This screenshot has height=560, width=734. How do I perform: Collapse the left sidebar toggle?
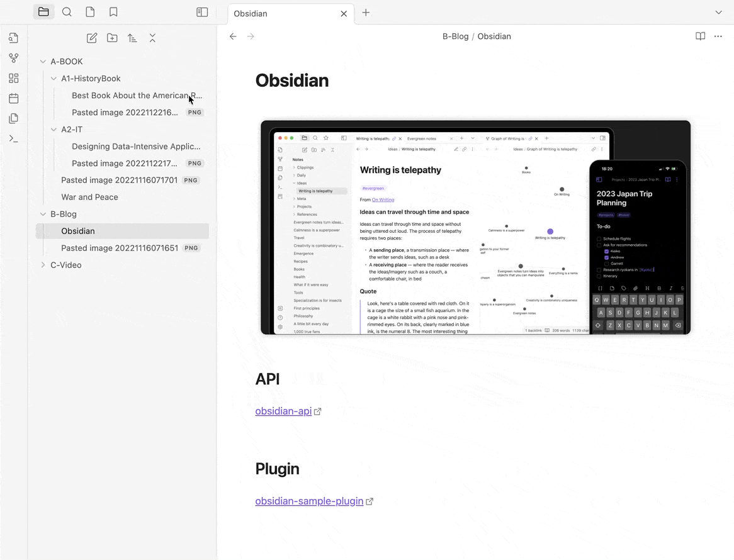click(x=202, y=12)
